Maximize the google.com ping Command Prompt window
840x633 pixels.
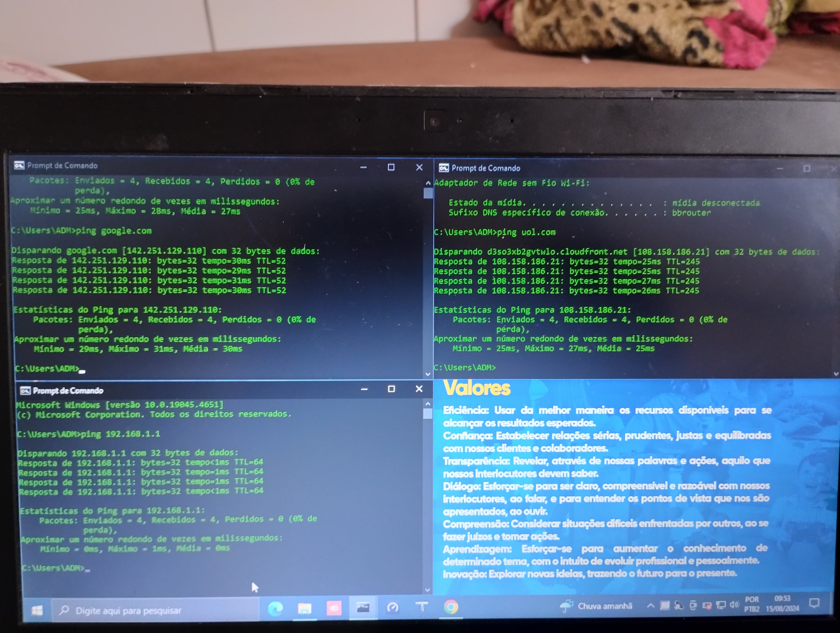[x=391, y=167]
